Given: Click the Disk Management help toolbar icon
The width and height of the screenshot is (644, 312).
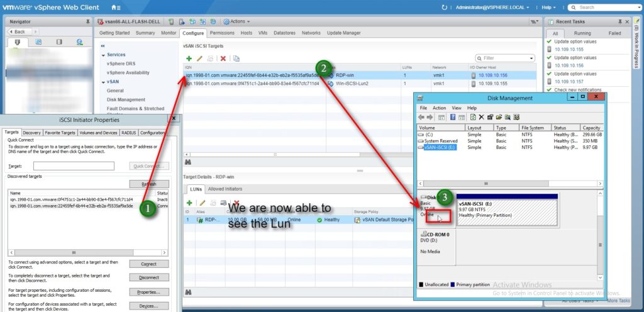Looking at the screenshot, I should [452, 117].
